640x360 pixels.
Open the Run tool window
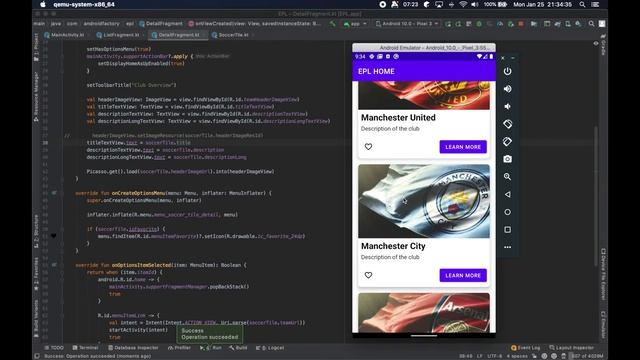pos(211,348)
